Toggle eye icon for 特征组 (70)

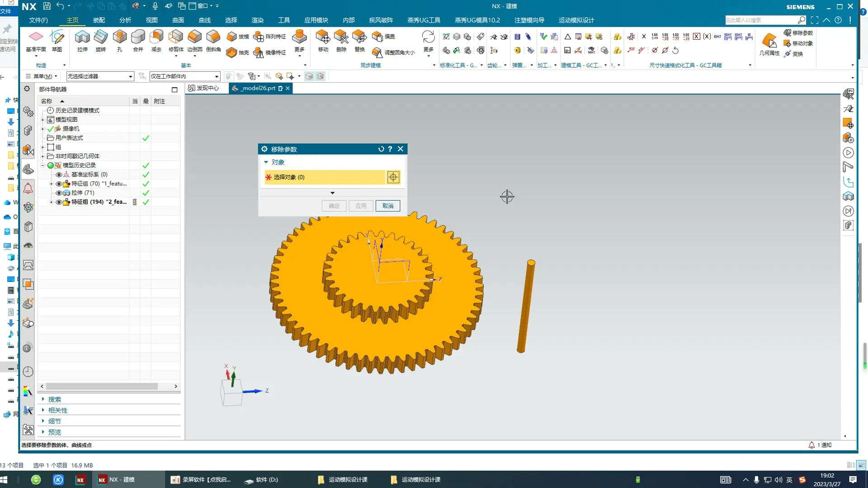[59, 184]
